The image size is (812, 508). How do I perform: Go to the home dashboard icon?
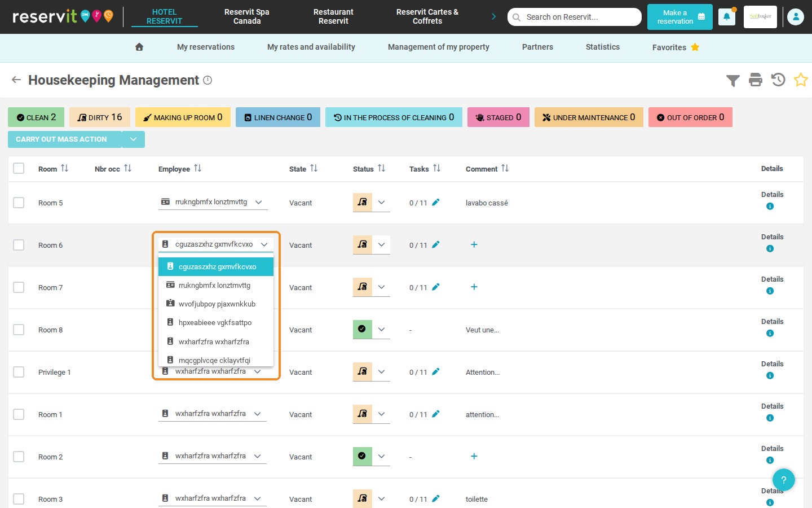click(x=139, y=47)
